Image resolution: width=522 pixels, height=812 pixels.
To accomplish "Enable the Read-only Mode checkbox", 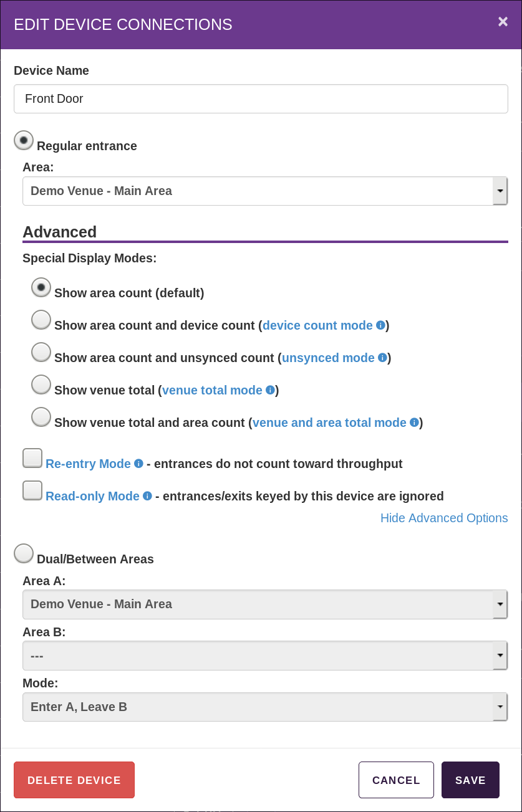I will (x=32, y=491).
